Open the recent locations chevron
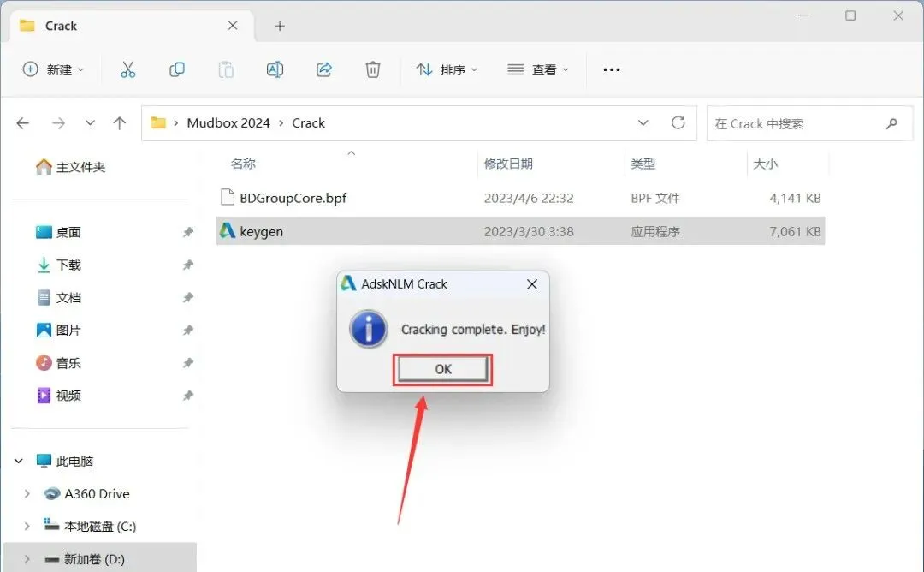 coord(90,123)
